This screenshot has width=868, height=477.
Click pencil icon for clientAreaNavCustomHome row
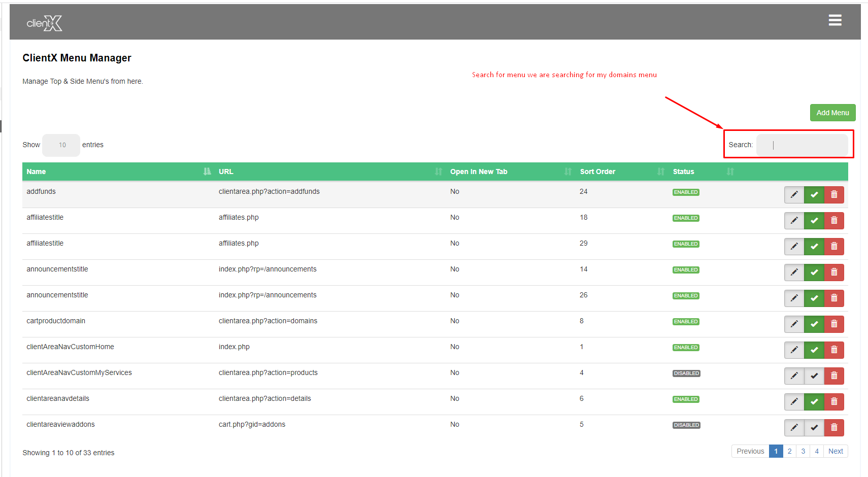(794, 350)
